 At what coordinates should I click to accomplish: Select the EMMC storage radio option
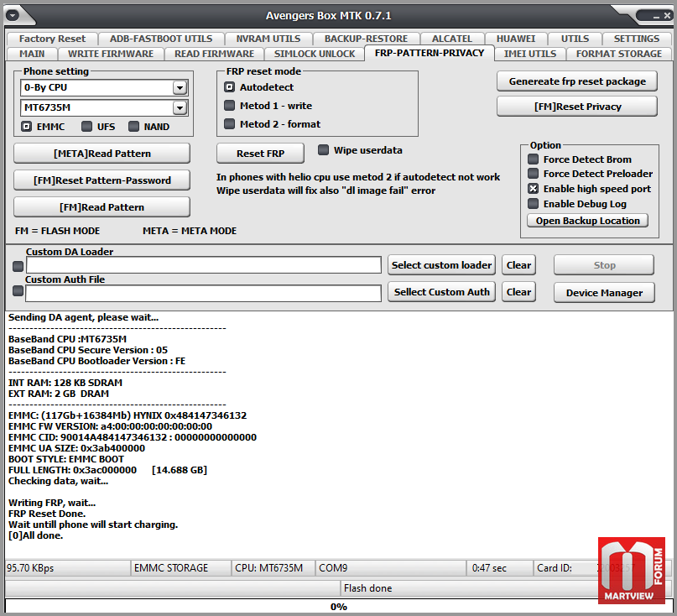pos(27,127)
